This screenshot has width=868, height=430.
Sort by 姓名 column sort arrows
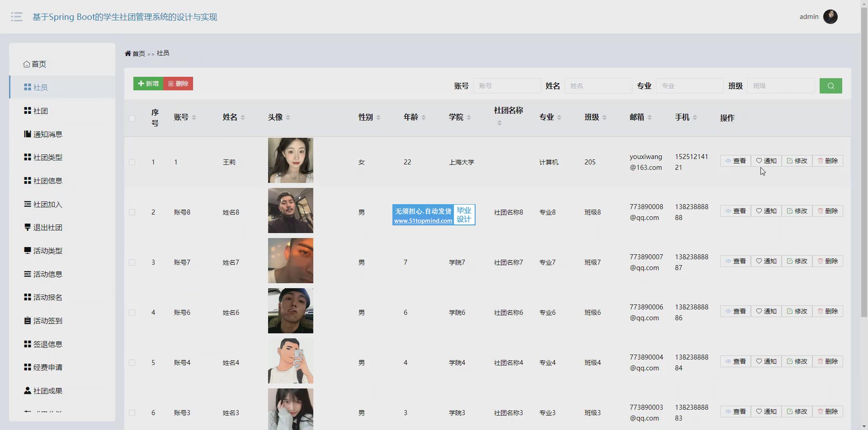tap(243, 117)
